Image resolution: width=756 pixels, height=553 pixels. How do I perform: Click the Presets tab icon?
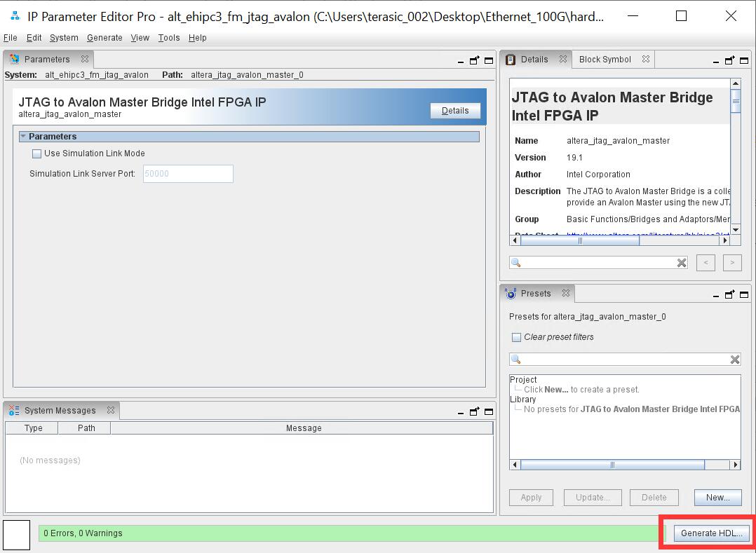click(x=511, y=293)
